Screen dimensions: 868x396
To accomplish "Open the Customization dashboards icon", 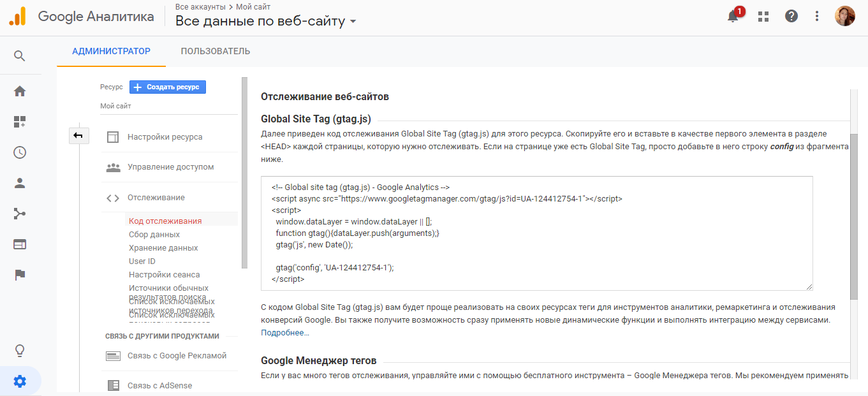I will 20,122.
